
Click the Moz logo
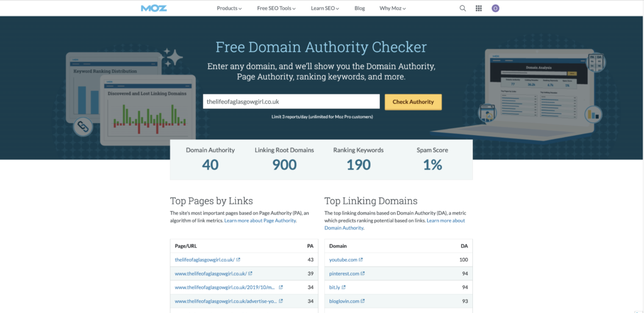153,8
